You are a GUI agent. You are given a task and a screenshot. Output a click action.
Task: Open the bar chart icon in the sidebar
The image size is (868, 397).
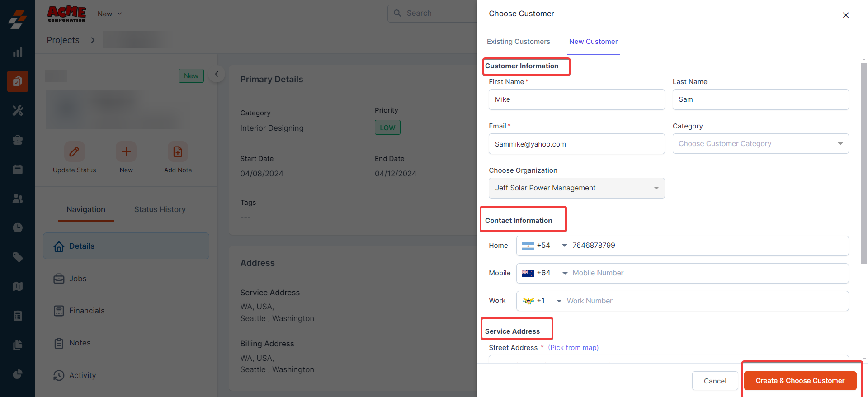coord(18,52)
